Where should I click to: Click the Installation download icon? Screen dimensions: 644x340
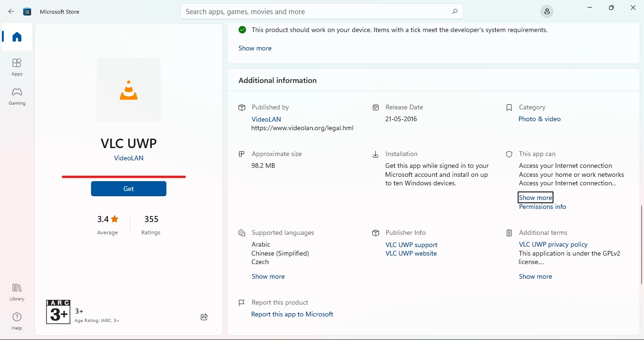376,154
